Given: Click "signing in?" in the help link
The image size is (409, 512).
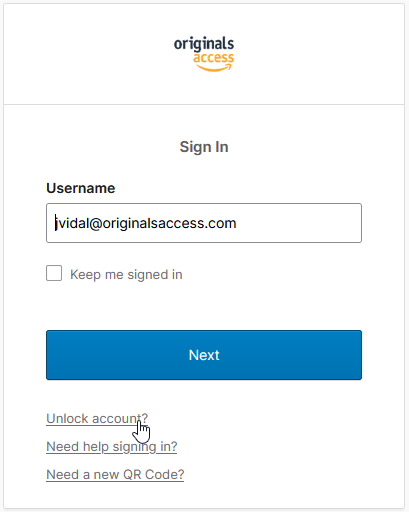Looking at the screenshot, I should (145, 447).
